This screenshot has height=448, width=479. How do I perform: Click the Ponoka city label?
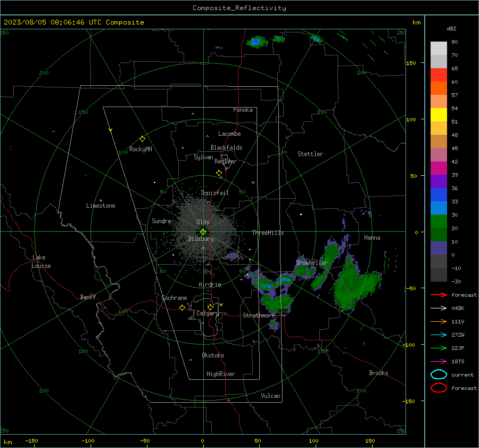click(243, 110)
